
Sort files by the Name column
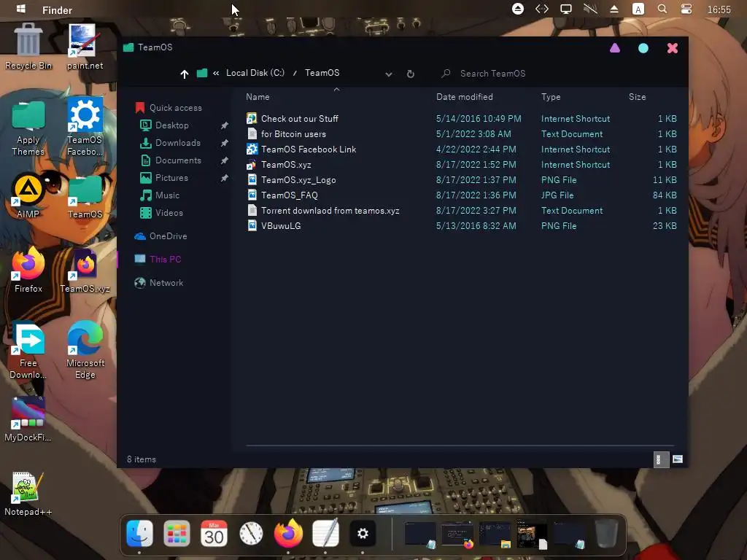click(x=258, y=97)
